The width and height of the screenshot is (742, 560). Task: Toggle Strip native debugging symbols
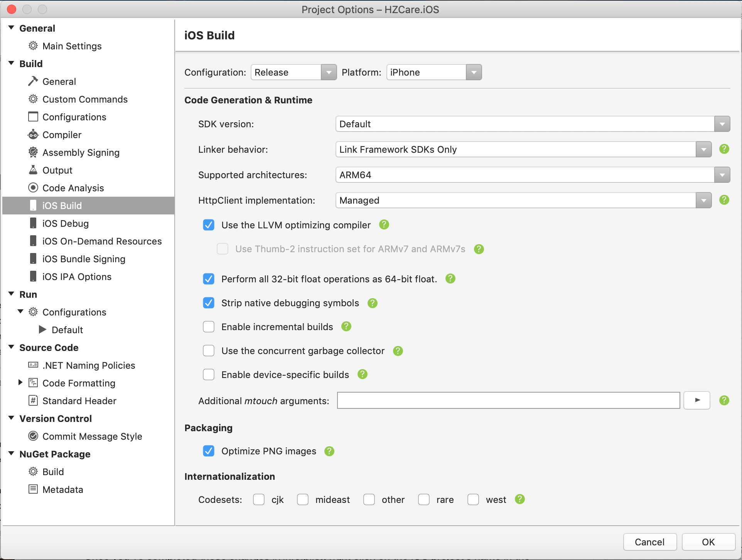point(210,303)
